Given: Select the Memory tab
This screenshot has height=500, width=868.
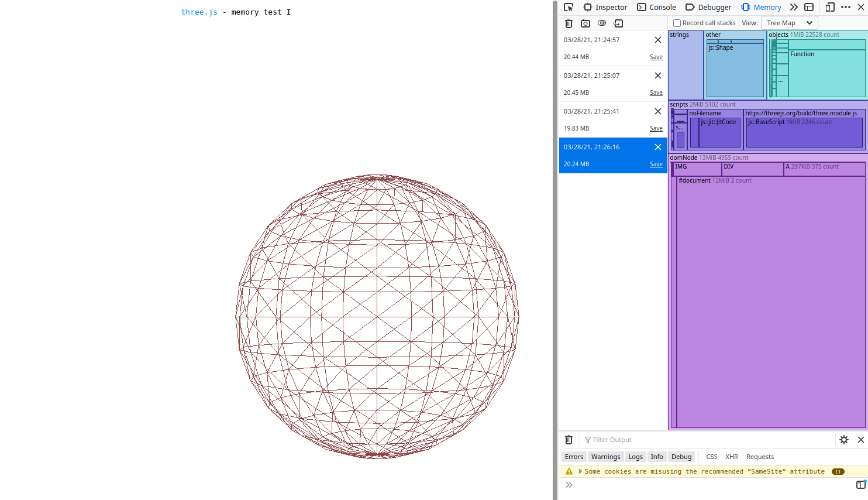Looking at the screenshot, I should tap(761, 7).
